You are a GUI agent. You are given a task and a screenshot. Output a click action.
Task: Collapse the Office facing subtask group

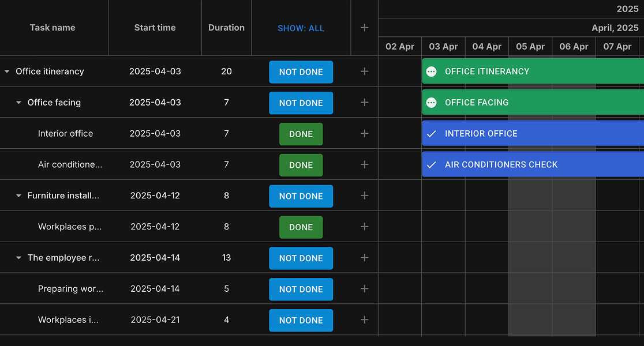[19, 103]
